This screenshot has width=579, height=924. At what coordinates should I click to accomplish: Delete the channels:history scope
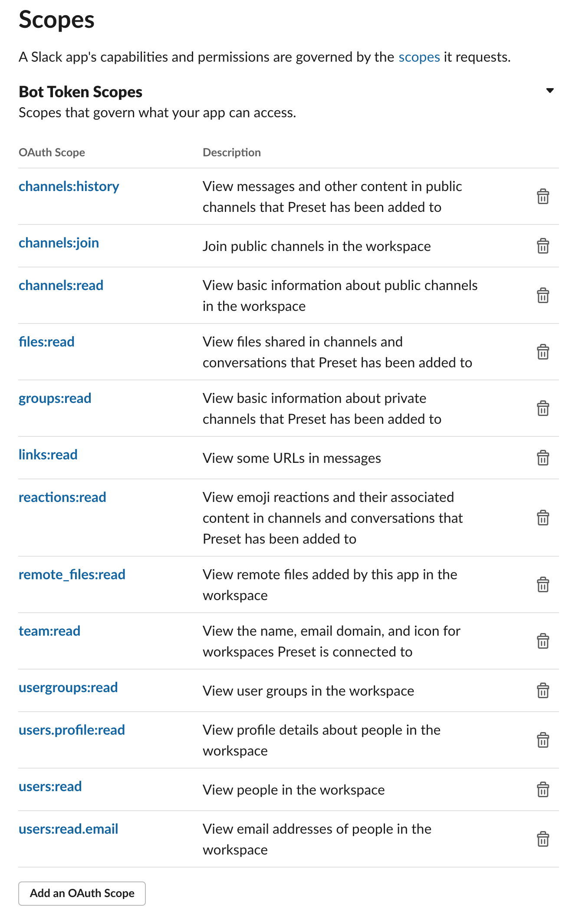pos(543,197)
